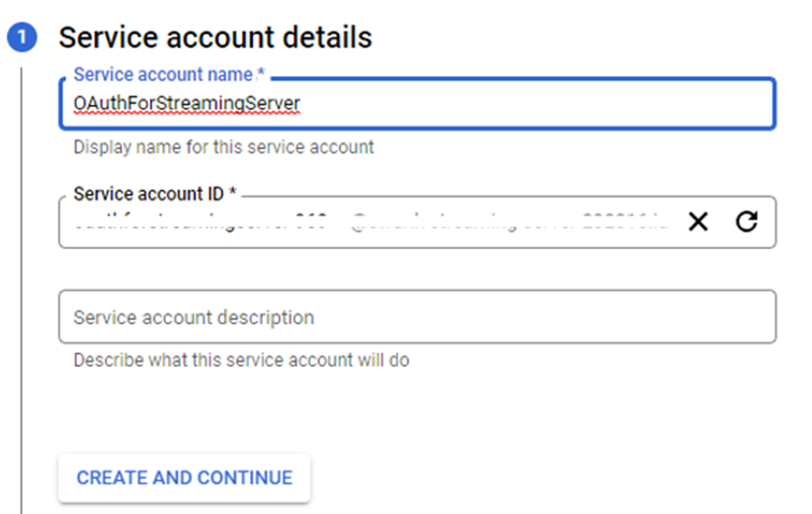Place cursor in the 'OAuthForStreamingServer' text

(186, 103)
